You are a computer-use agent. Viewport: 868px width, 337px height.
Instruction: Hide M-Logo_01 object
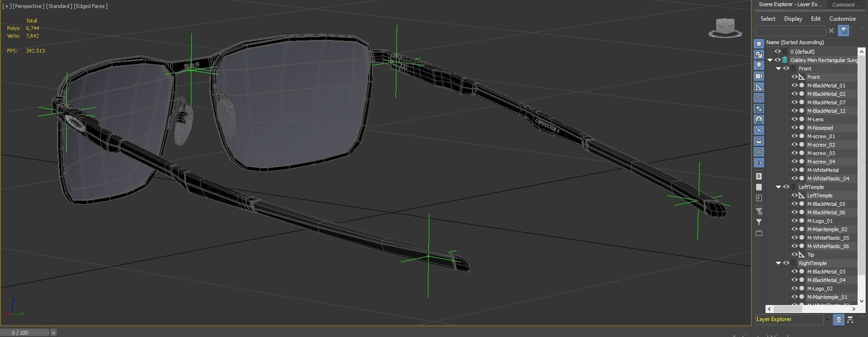(x=795, y=221)
